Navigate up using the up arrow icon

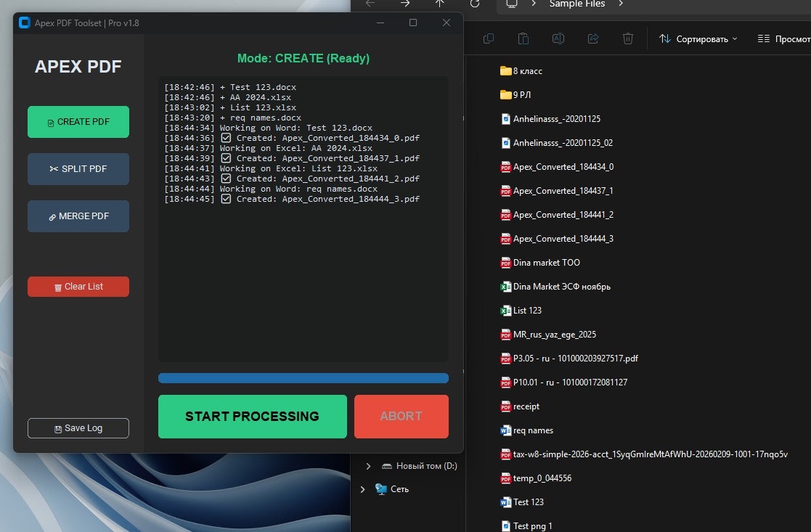439,5
